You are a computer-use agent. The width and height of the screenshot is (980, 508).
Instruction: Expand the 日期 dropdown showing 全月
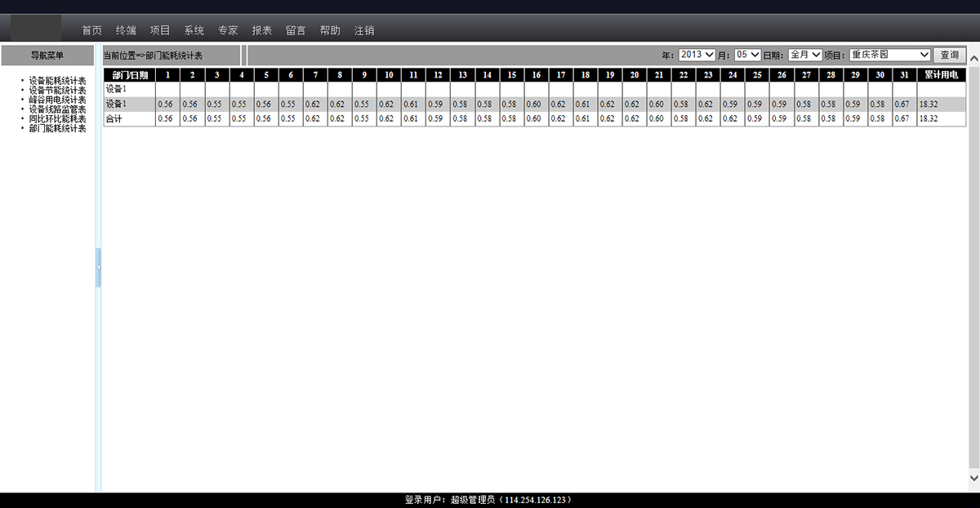click(804, 55)
